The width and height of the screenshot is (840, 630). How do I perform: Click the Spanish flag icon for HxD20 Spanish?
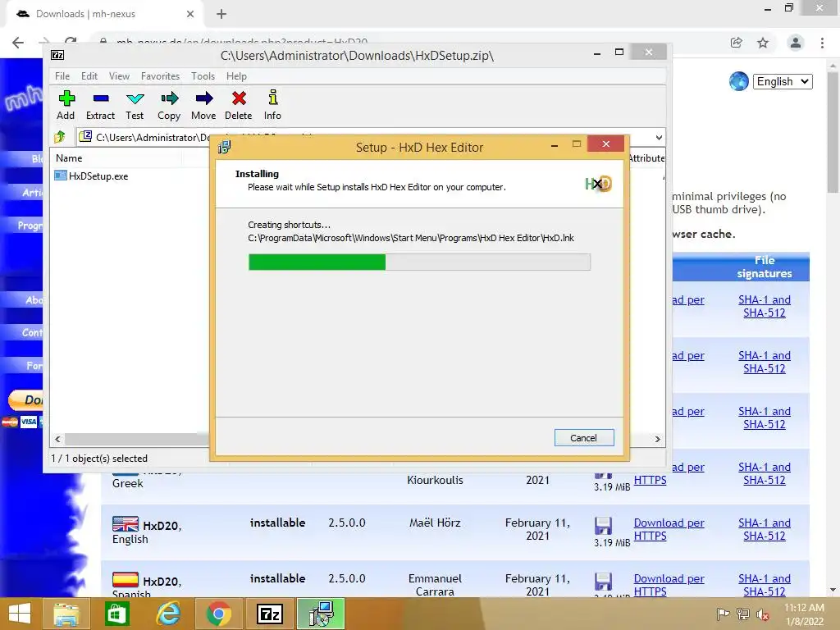coord(126,580)
